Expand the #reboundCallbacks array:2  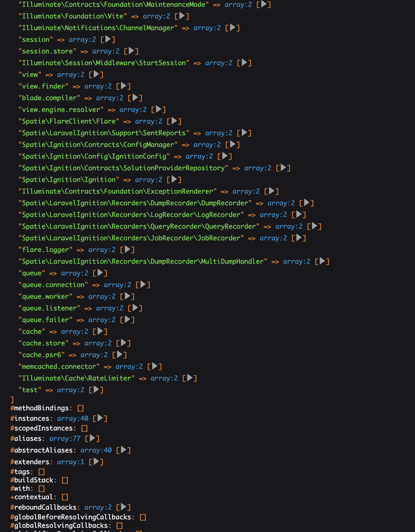click(124, 507)
